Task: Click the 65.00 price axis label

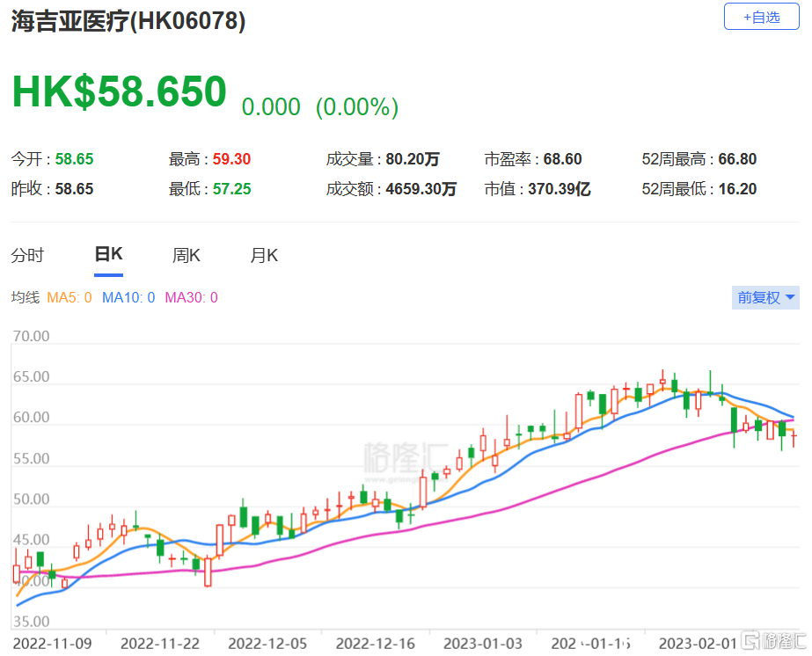Action: point(31,376)
